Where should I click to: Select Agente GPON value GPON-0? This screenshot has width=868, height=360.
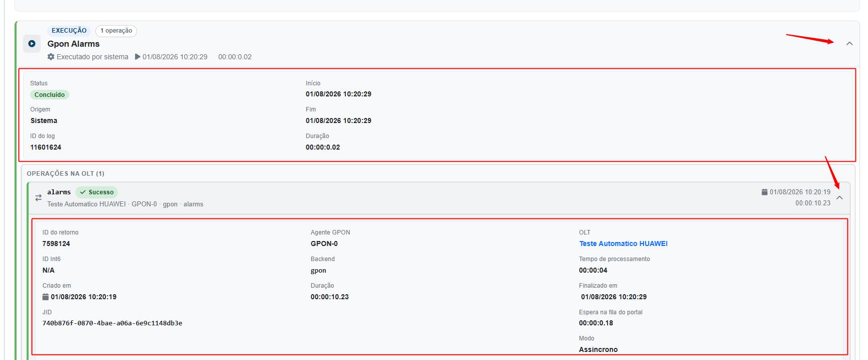(x=324, y=244)
